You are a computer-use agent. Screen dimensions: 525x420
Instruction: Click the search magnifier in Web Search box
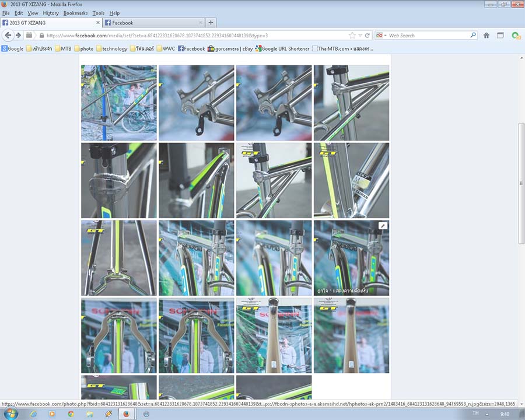tap(473, 35)
